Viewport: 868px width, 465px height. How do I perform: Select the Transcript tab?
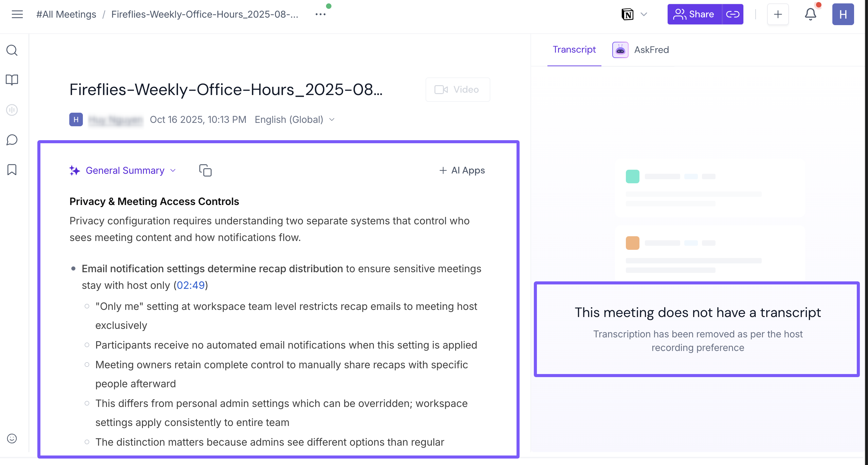(x=574, y=50)
